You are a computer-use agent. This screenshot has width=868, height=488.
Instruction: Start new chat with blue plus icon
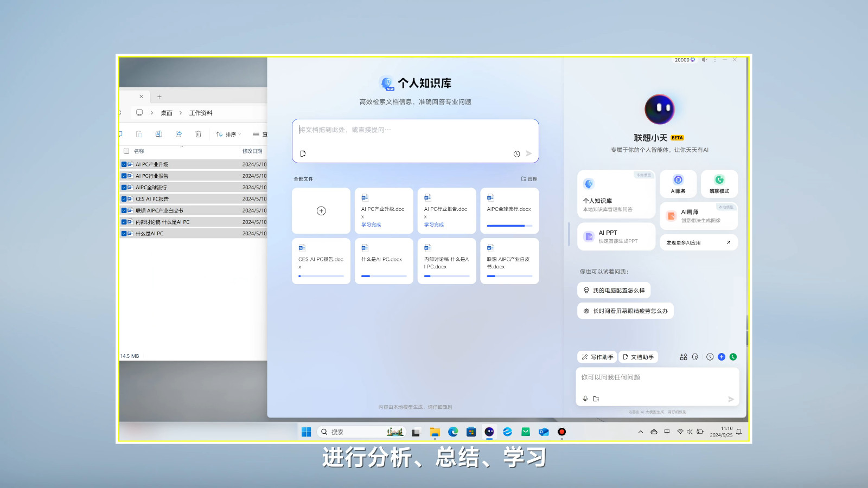click(722, 357)
